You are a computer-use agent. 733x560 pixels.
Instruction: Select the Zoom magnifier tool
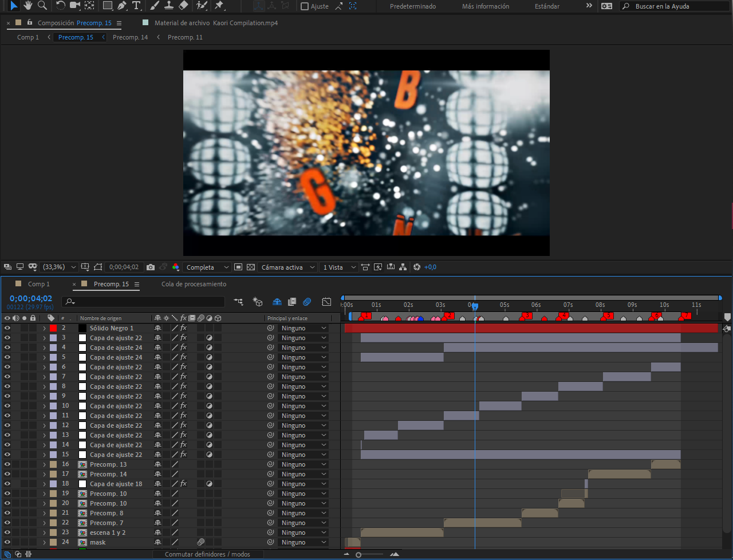[x=42, y=6]
